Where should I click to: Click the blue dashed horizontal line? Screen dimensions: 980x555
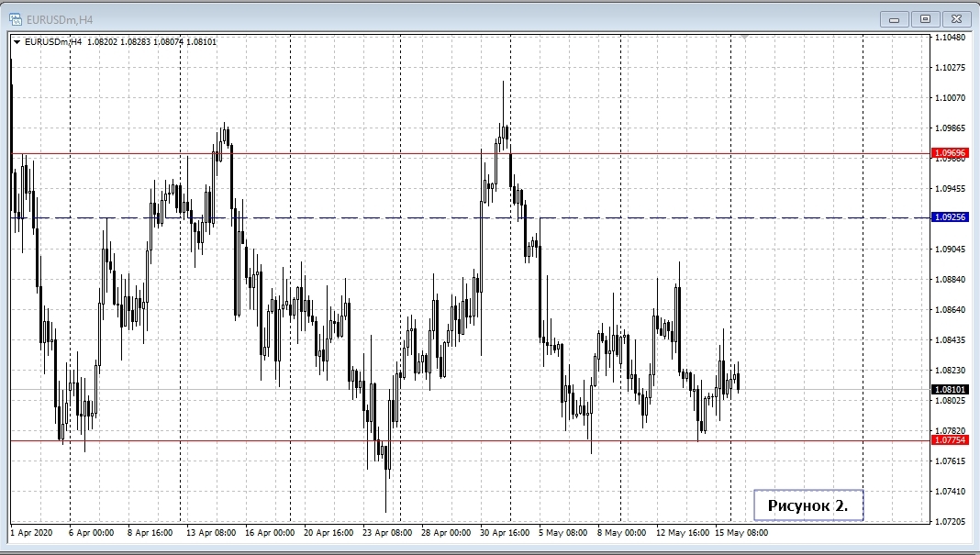tap(367, 217)
